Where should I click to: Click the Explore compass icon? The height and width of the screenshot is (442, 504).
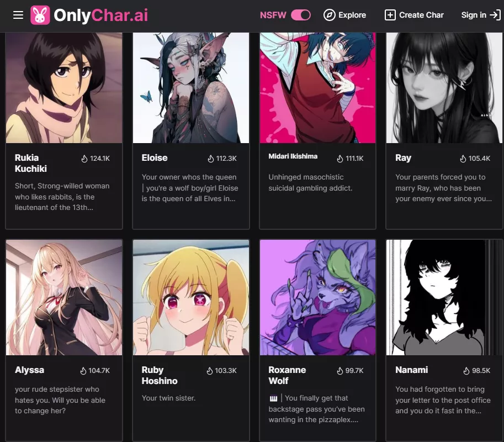click(329, 15)
